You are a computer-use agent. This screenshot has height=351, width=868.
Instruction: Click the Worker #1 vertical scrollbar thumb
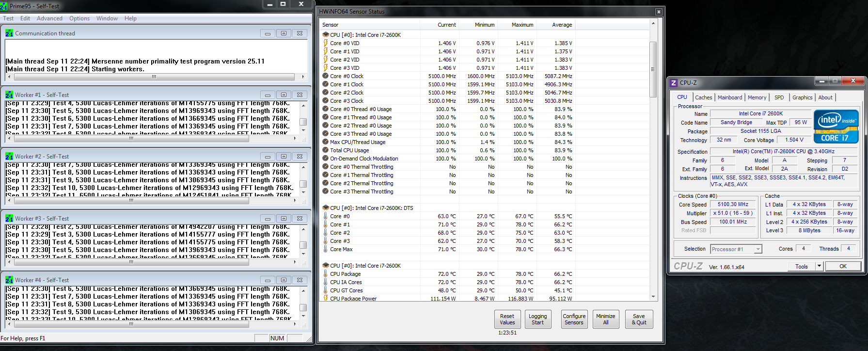tap(303, 122)
